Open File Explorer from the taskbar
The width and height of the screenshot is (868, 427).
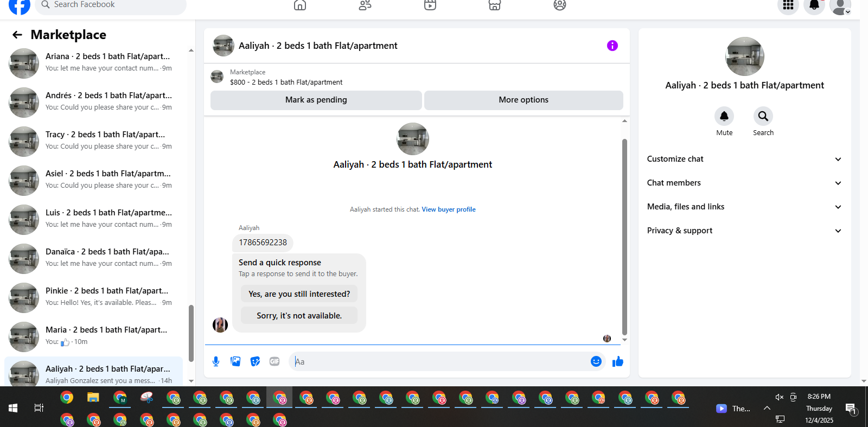pos(93,398)
